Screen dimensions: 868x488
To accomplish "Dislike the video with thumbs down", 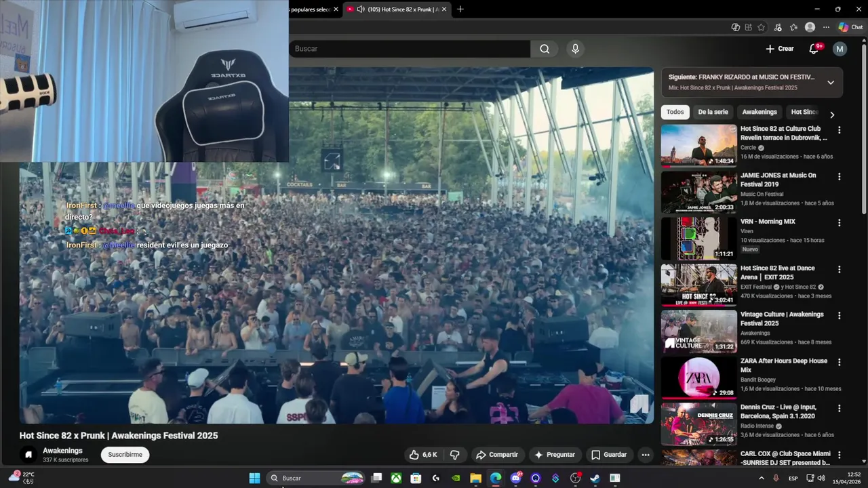I will pyautogui.click(x=455, y=455).
